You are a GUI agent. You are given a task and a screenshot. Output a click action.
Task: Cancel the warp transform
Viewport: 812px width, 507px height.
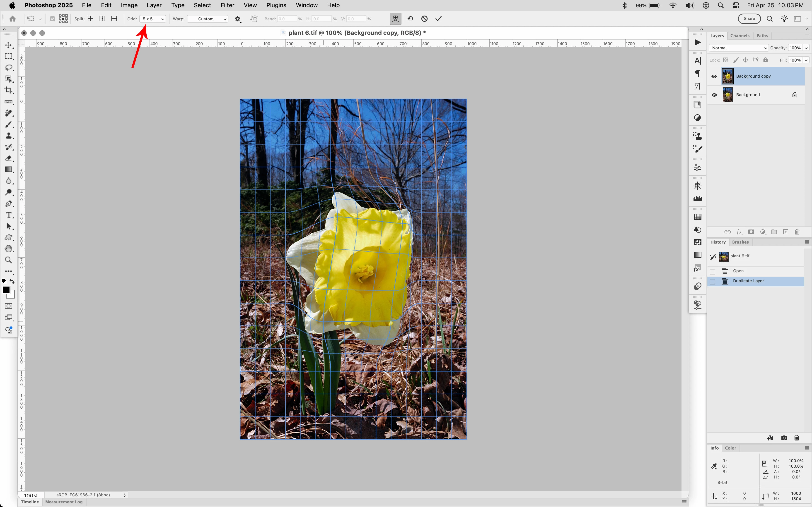click(x=424, y=19)
